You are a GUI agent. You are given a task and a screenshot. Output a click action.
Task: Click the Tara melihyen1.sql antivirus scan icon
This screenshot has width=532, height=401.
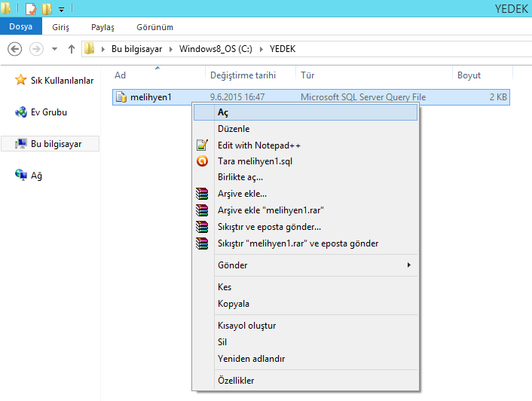pyautogui.click(x=201, y=161)
